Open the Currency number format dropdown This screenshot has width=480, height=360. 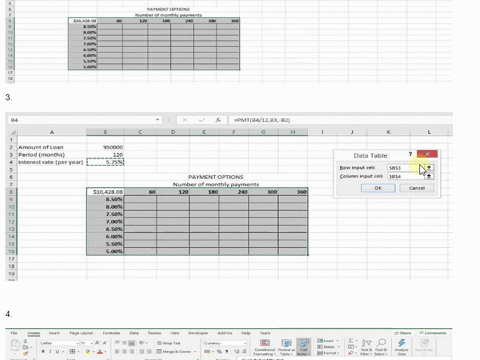245,343
